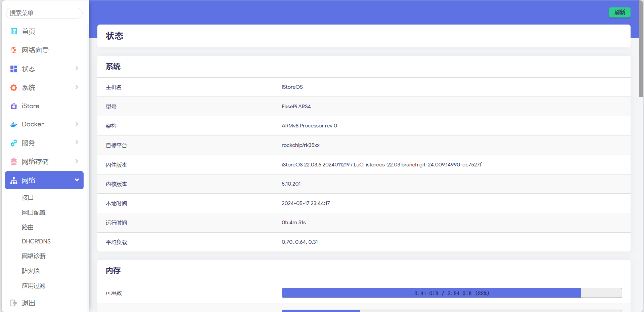The width and height of the screenshot is (644, 312).
Task: Click the logout door icon
Action: click(14, 303)
